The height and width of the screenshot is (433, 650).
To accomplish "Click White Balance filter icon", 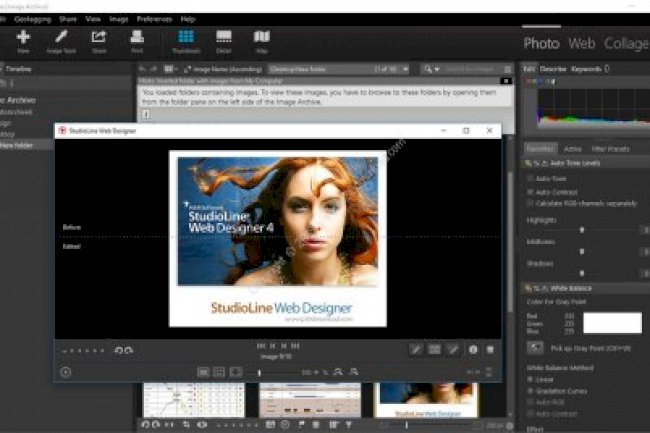I will [x=528, y=288].
